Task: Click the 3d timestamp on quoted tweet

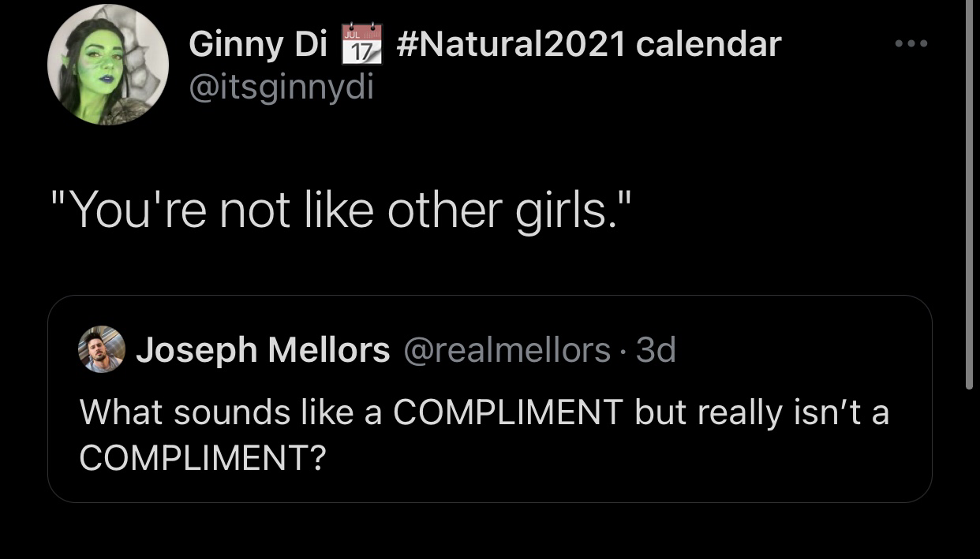Action: click(x=656, y=350)
